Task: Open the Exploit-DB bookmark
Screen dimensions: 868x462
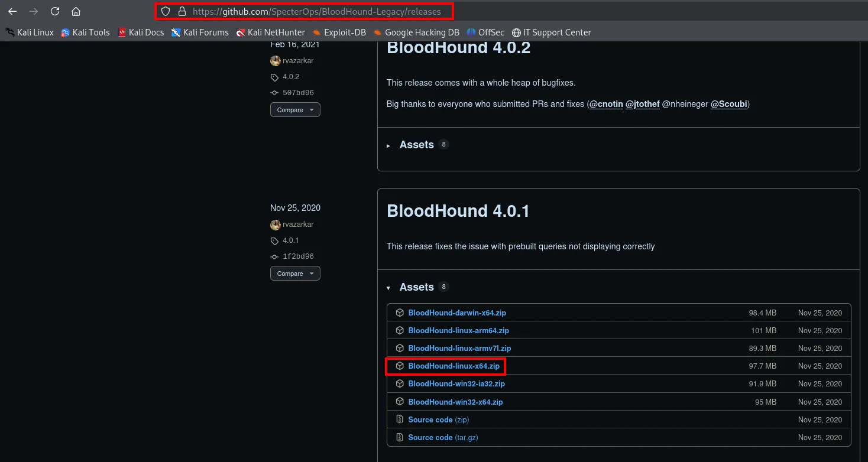Action: (x=339, y=32)
